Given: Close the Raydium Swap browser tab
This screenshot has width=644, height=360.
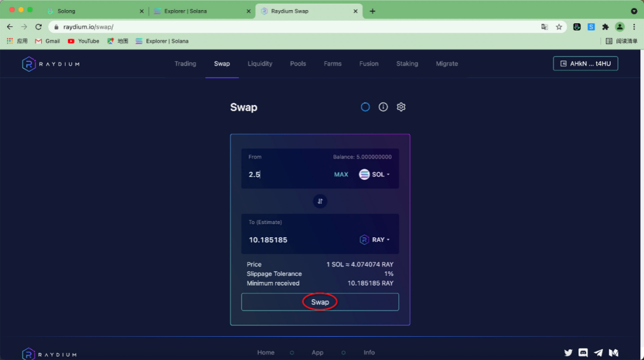Looking at the screenshot, I should [x=355, y=11].
